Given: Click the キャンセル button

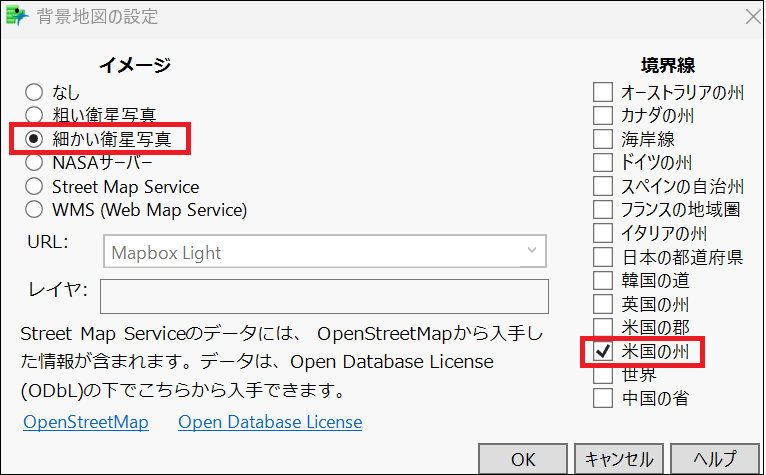Looking at the screenshot, I should [619, 459].
